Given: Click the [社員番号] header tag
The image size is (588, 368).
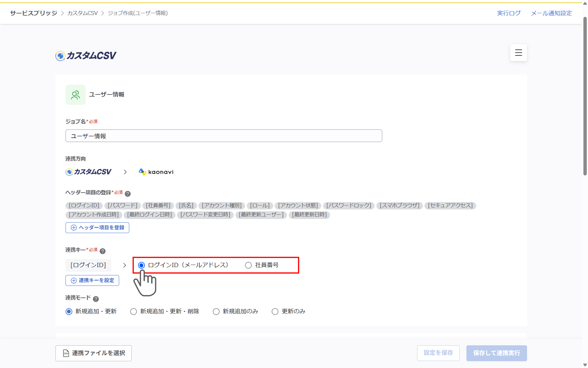Looking at the screenshot, I should click(158, 205).
